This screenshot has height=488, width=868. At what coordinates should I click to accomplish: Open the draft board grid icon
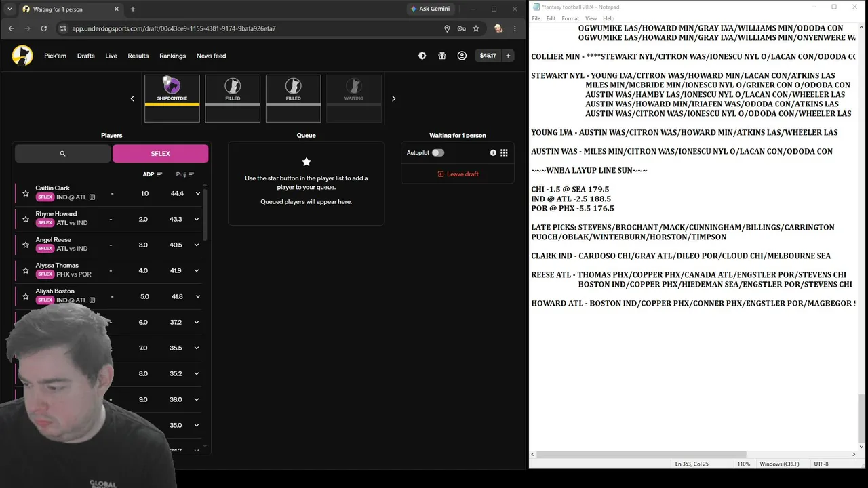coord(504,153)
